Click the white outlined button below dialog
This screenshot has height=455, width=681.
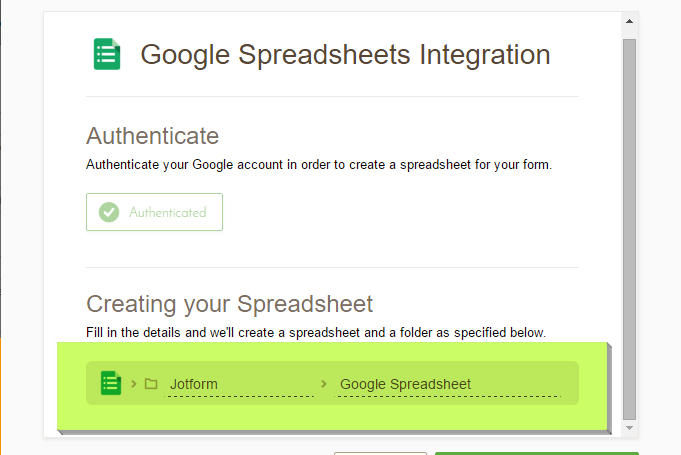pos(380,452)
